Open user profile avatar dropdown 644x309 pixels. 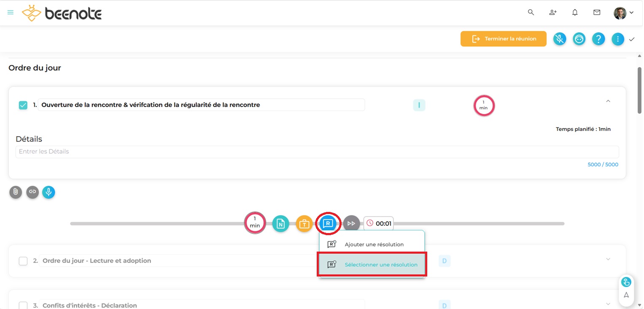623,13
